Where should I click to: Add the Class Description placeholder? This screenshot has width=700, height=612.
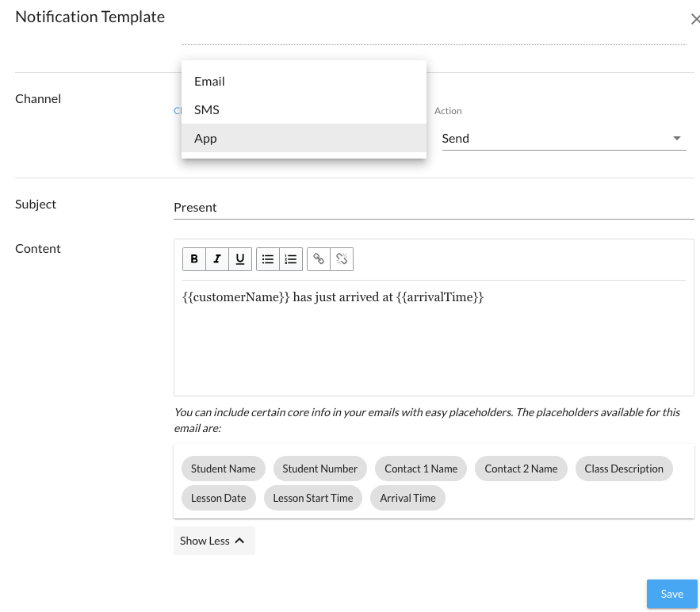624,469
